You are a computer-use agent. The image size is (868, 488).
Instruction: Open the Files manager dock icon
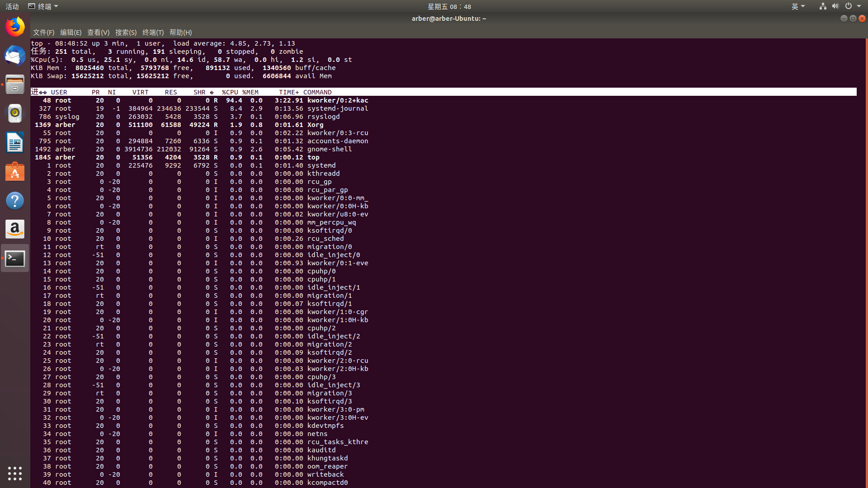pyautogui.click(x=15, y=84)
